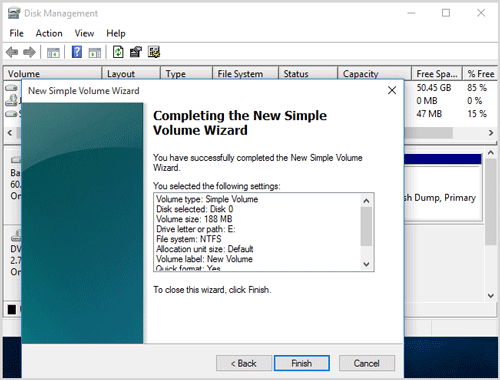500x380 pixels.
Task: Click the green Refresh toolbar icon
Action: 118,52
